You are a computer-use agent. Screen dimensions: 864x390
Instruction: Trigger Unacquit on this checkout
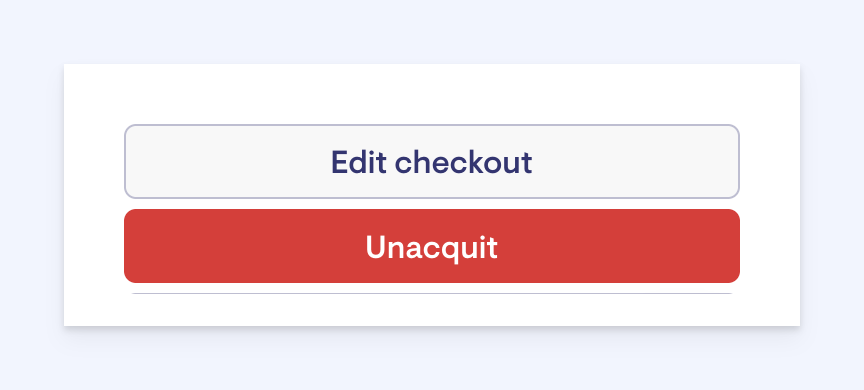pyautogui.click(x=431, y=246)
